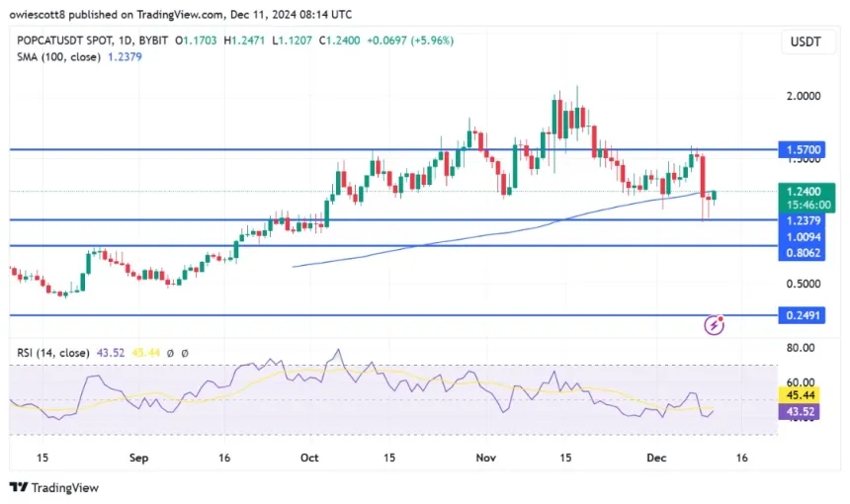The height and width of the screenshot is (504, 850).
Task: Select the 0.8062 horizontal line label
Action: 803,253
